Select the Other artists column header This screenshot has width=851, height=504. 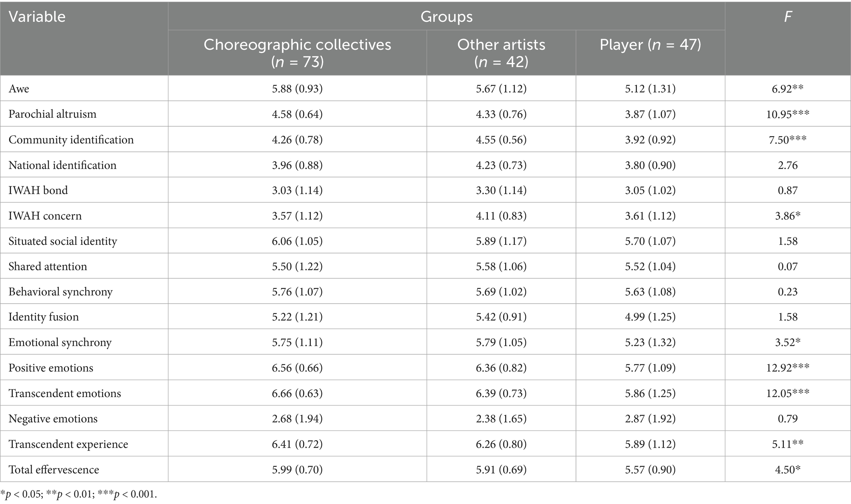pyautogui.click(x=501, y=53)
